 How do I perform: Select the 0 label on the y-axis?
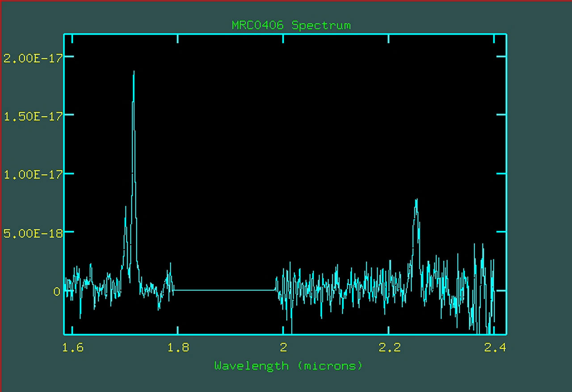click(x=57, y=291)
